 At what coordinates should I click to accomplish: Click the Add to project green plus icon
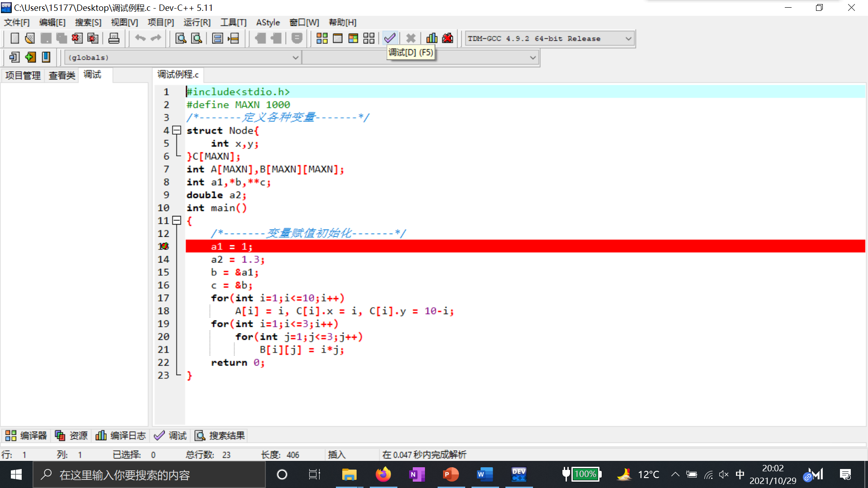coord(30,57)
